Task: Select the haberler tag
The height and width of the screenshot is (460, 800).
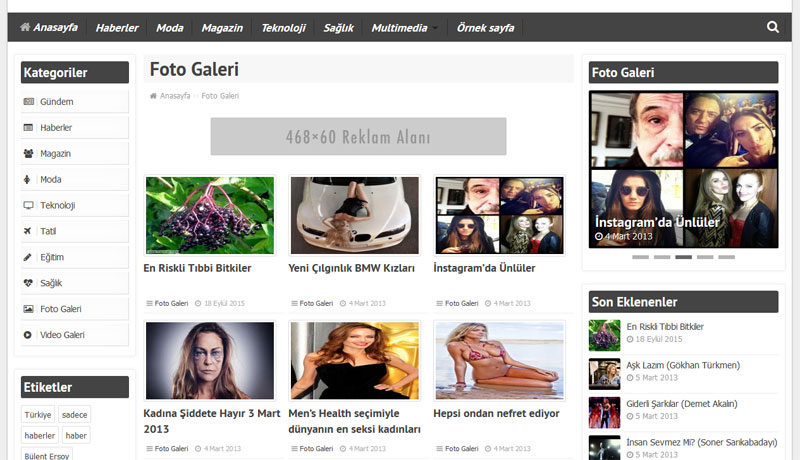Action: click(39, 436)
